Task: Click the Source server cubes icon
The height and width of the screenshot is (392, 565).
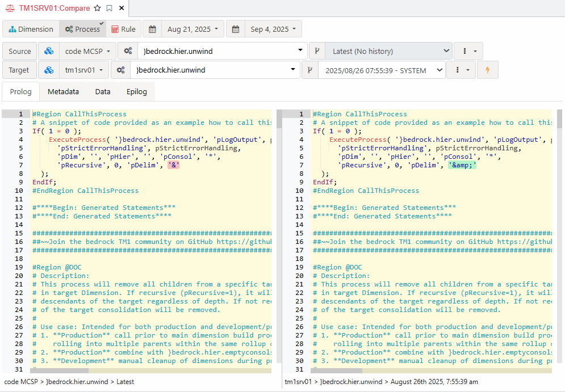Action: pyautogui.click(x=49, y=51)
